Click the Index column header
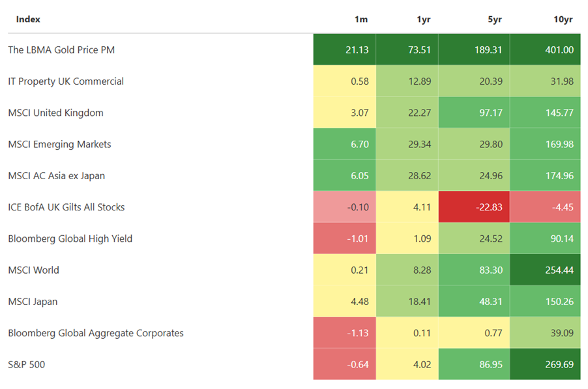 tap(28, 20)
